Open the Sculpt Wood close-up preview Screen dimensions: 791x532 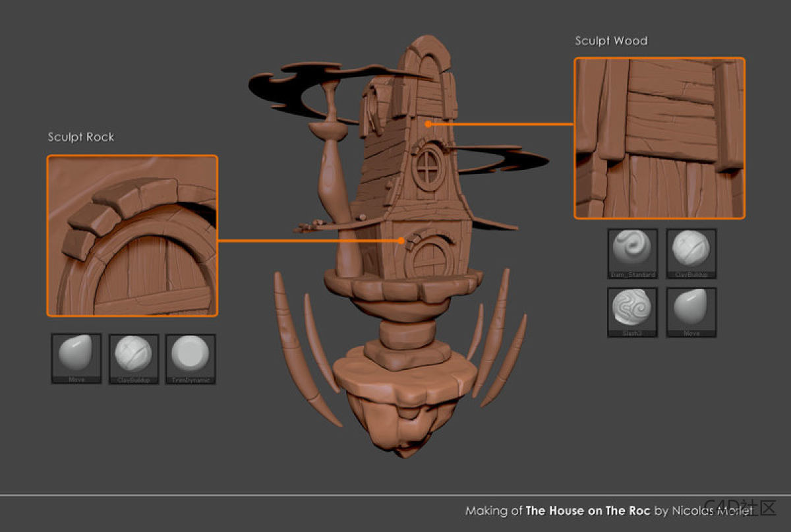click(659, 138)
